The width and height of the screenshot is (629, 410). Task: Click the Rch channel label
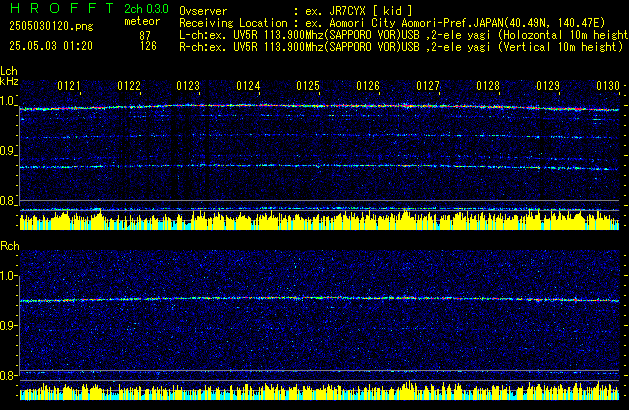(x=10, y=246)
